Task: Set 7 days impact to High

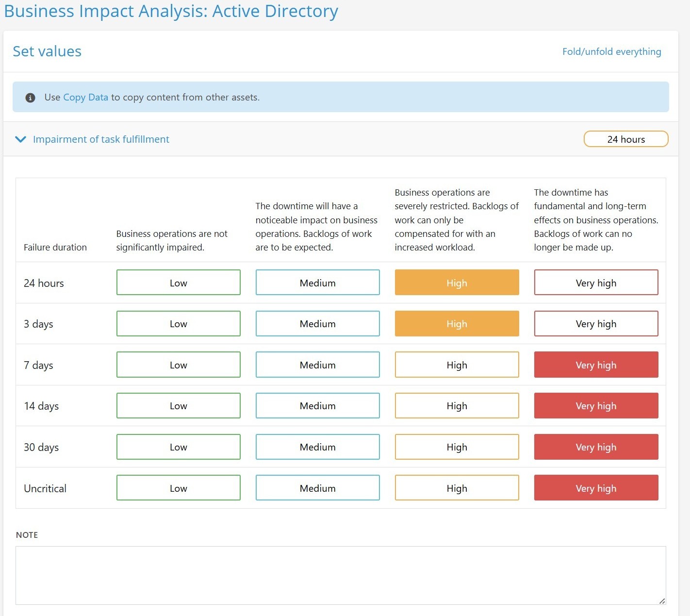Action: click(x=457, y=365)
